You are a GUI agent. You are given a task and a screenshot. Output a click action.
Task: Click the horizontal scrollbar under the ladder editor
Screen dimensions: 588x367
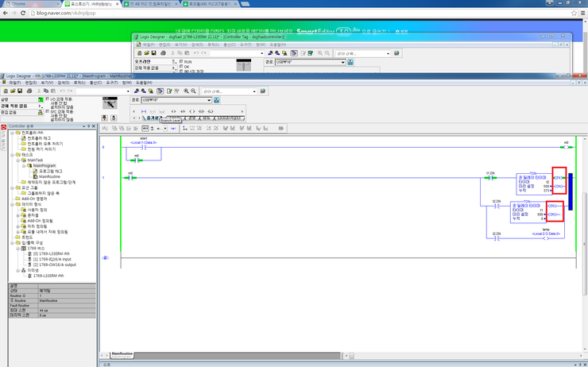[462, 355]
